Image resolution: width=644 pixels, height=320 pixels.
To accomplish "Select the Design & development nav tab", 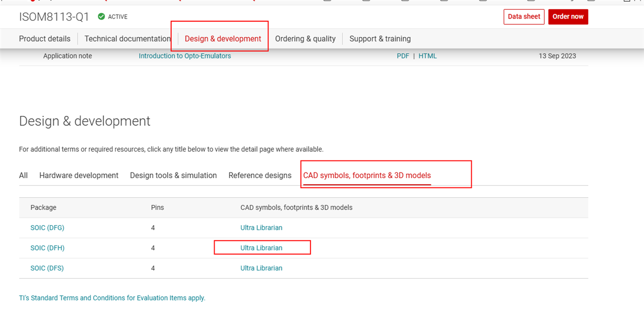I will [x=223, y=39].
